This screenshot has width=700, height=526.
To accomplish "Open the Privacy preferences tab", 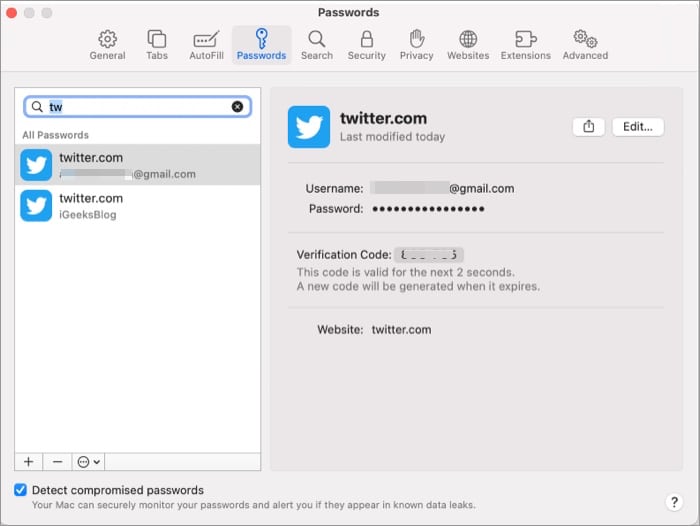I will point(417,45).
